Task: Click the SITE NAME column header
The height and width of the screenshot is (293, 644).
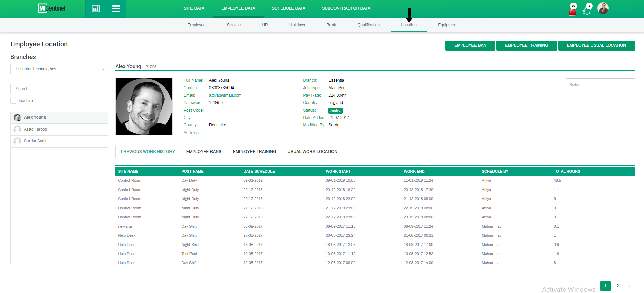Action: tap(128, 171)
